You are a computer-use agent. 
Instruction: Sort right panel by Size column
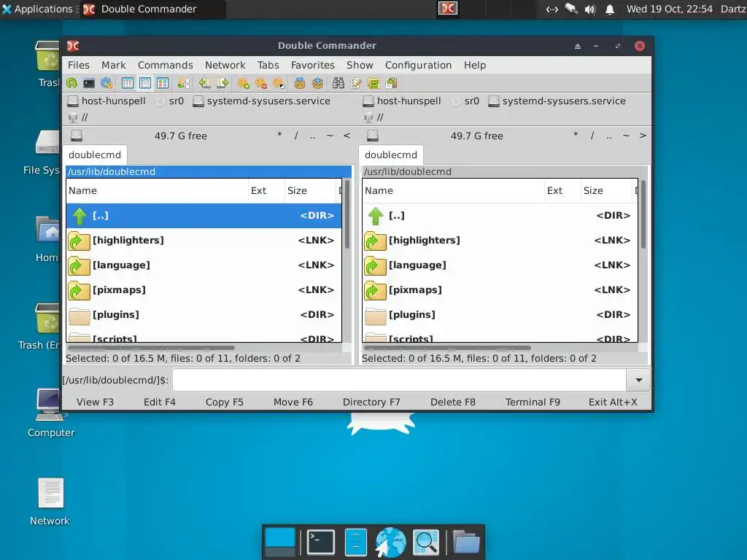coord(606,191)
